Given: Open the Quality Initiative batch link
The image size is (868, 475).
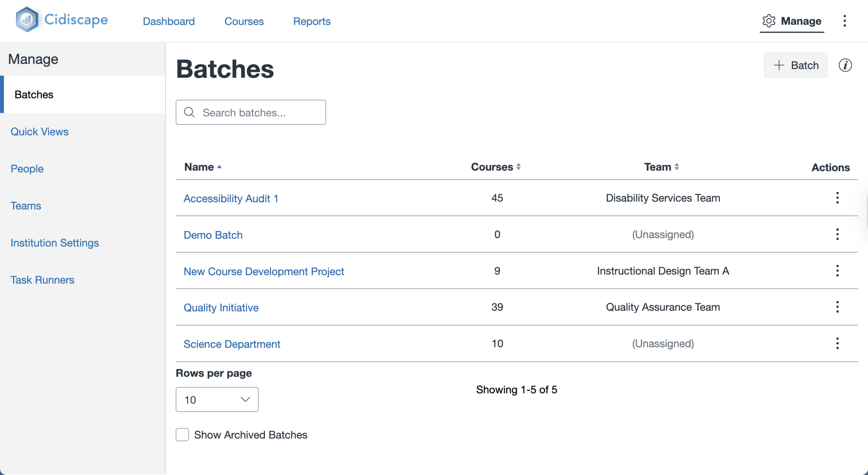Looking at the screenshot, I should (x=221, y=308).
